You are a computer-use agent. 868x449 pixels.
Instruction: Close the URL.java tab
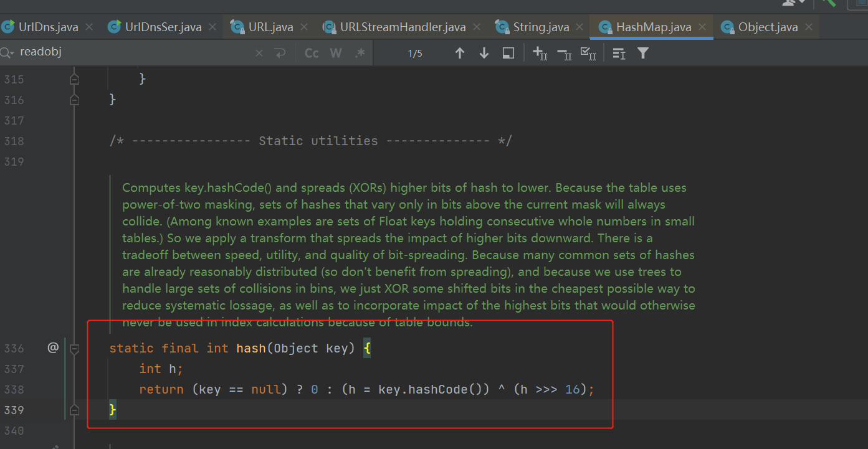(x=305, y=27)
